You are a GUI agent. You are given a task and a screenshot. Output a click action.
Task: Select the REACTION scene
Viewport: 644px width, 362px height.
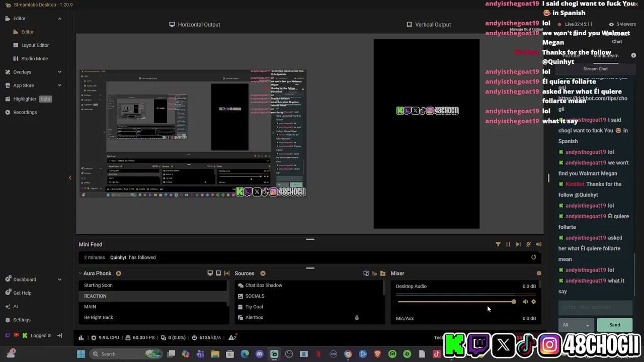pos(152,296)
